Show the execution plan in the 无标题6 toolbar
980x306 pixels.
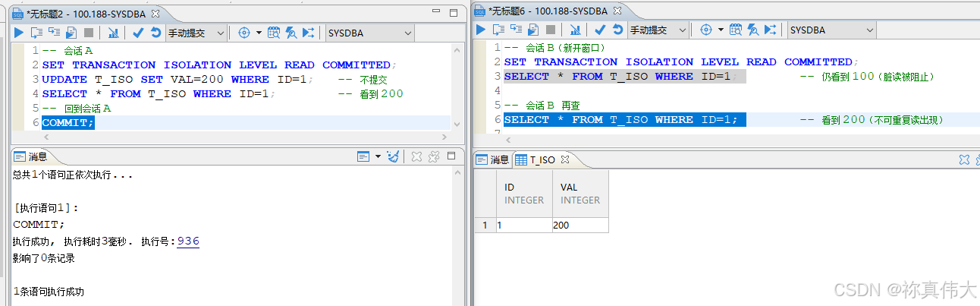click(574, 30)
